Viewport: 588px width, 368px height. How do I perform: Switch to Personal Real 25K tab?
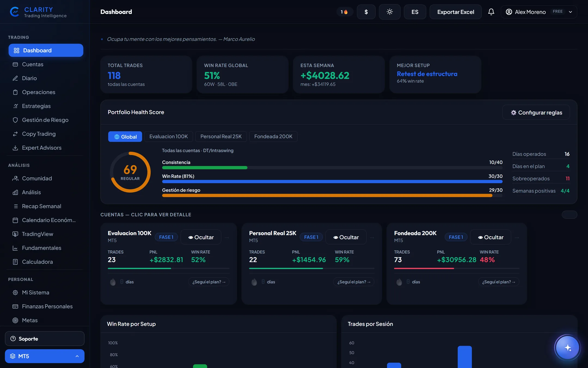221,137
